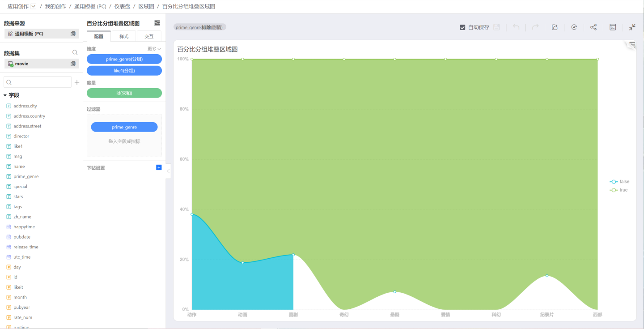
Task: Click the blue plus icon for 下钻设置
Action: point(159,167)
